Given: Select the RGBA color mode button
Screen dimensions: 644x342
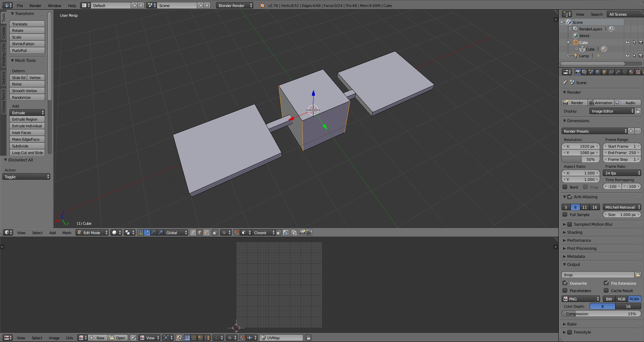Looking at the screenshot, I should [634, 299].
